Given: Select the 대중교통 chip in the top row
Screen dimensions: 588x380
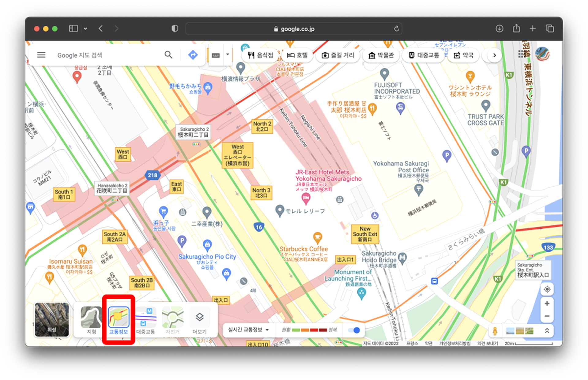Looking at the screenshot, I should [424, 55].
